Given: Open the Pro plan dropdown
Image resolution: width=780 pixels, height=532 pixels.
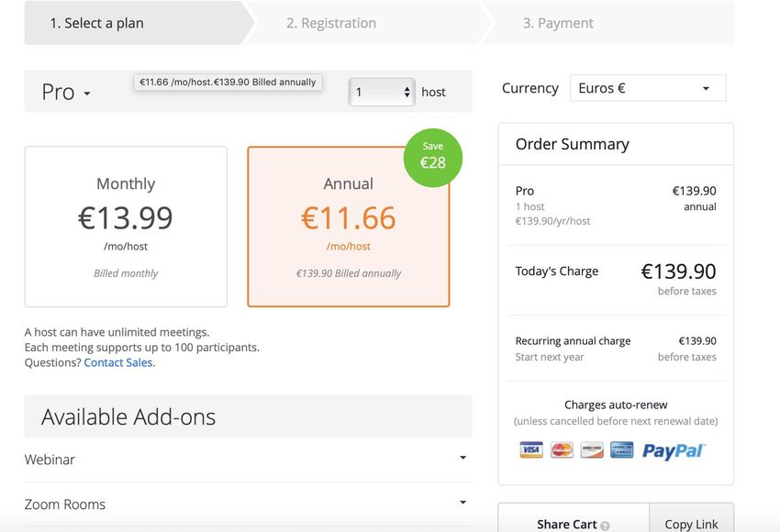Looking at the screenshot, I should point(66,92).
